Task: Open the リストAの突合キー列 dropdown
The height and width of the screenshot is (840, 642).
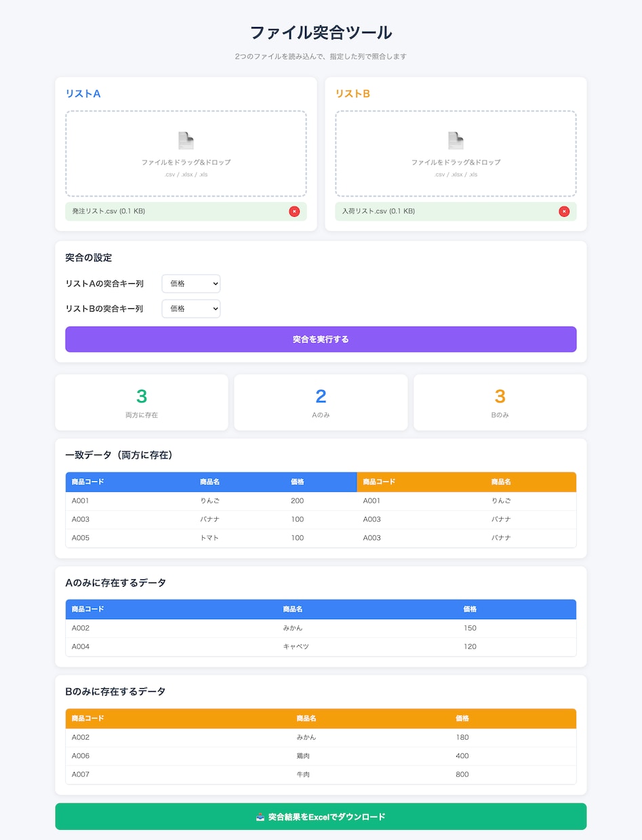Action: 191,284
